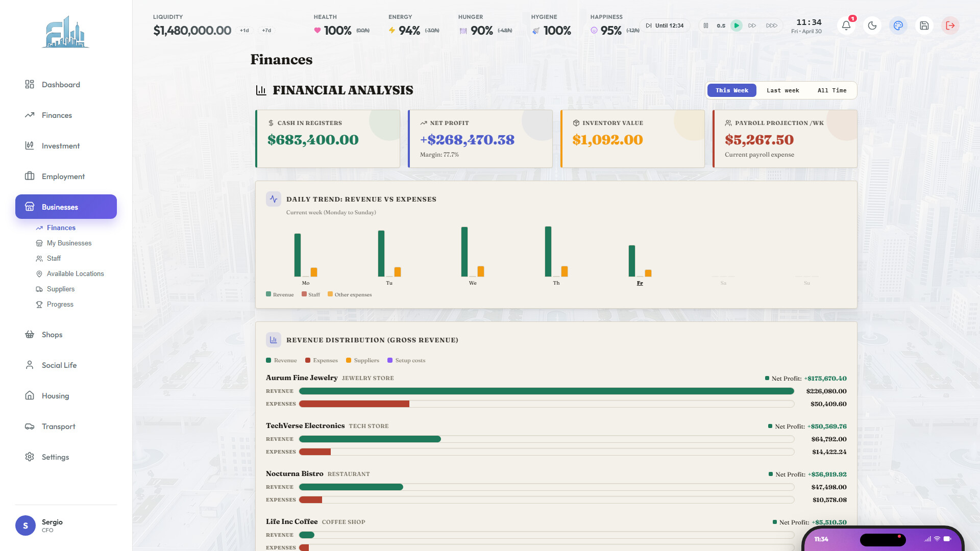
Task: Switch to the Last week tab
Action: 782,90
